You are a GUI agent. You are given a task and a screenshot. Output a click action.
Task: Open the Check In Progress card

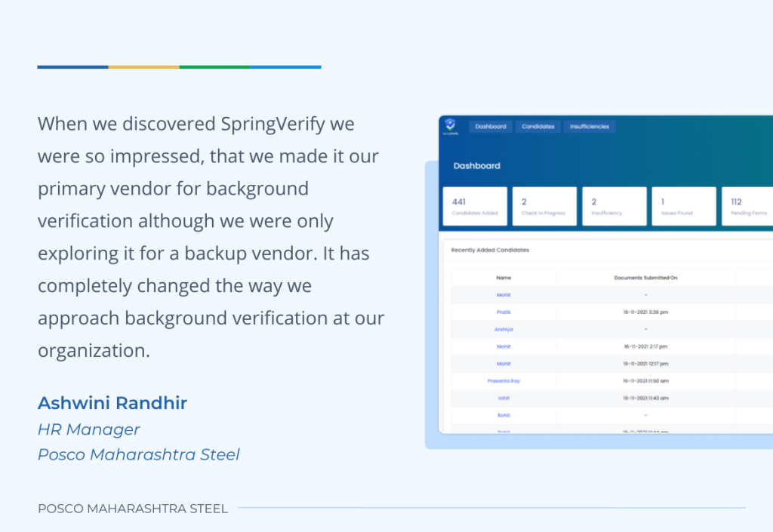544,207
